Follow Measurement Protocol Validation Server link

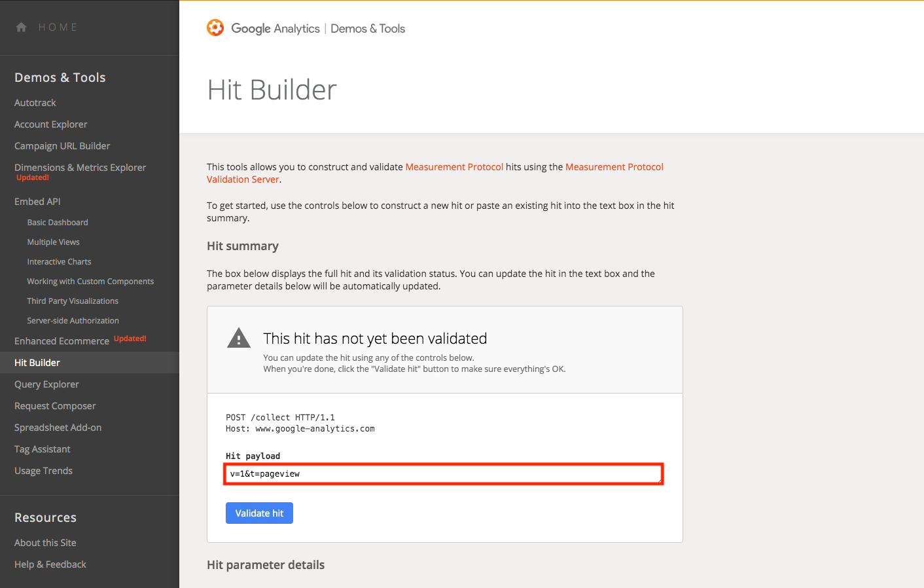point(435,173)
